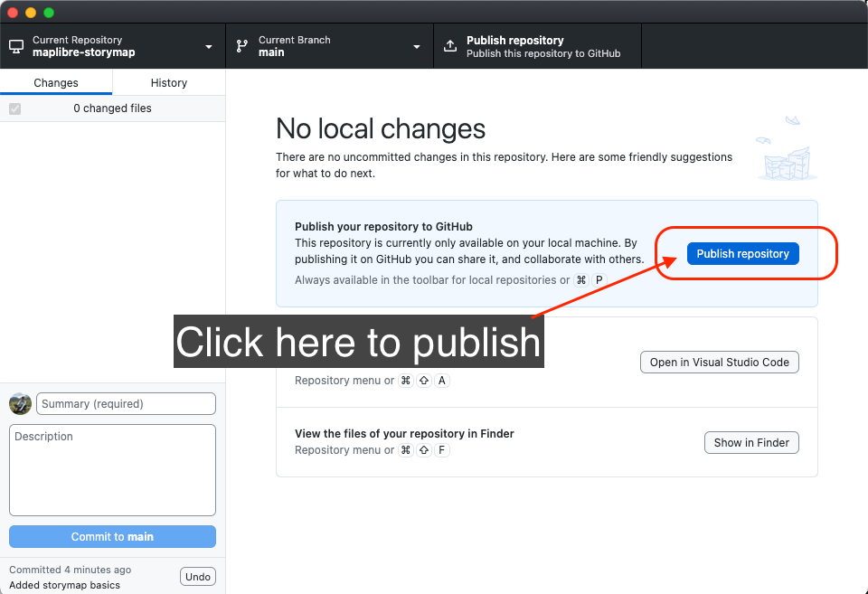Click into the Description text area

tap(112, 470)
